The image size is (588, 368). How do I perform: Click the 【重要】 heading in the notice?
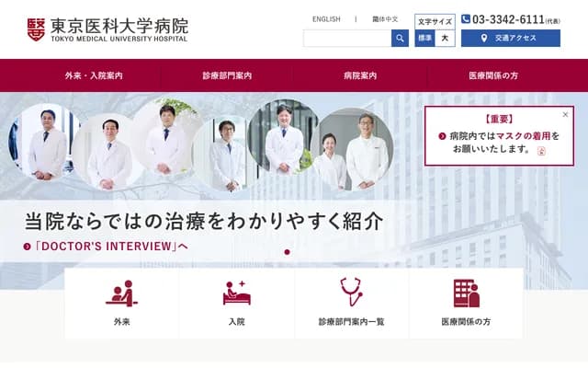pos(499,120)
